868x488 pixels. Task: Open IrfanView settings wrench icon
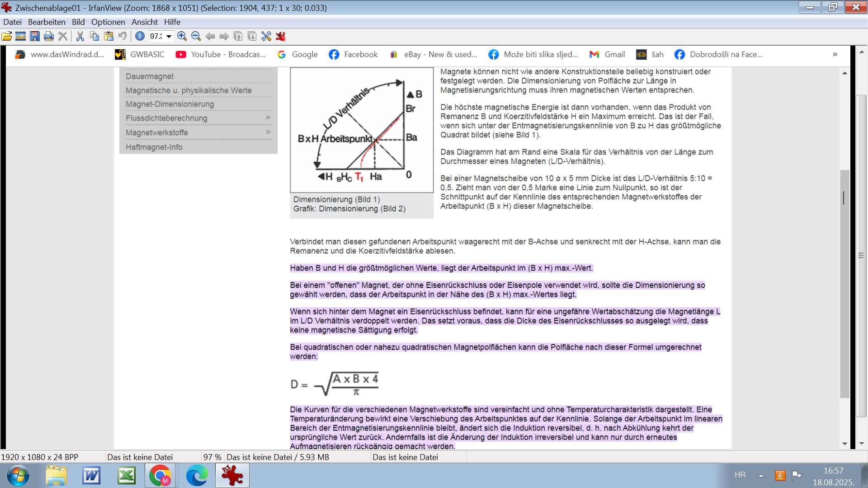pos(266,37)
